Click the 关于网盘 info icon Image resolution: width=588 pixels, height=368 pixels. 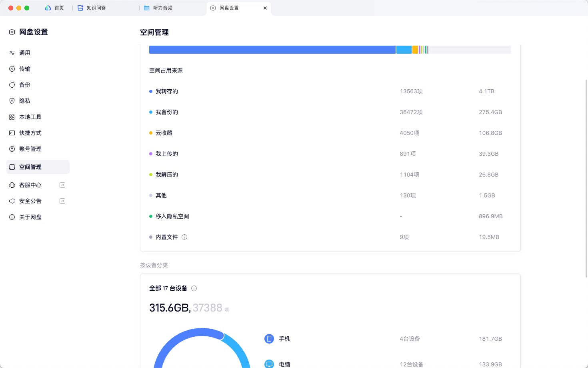click(12, 217)
